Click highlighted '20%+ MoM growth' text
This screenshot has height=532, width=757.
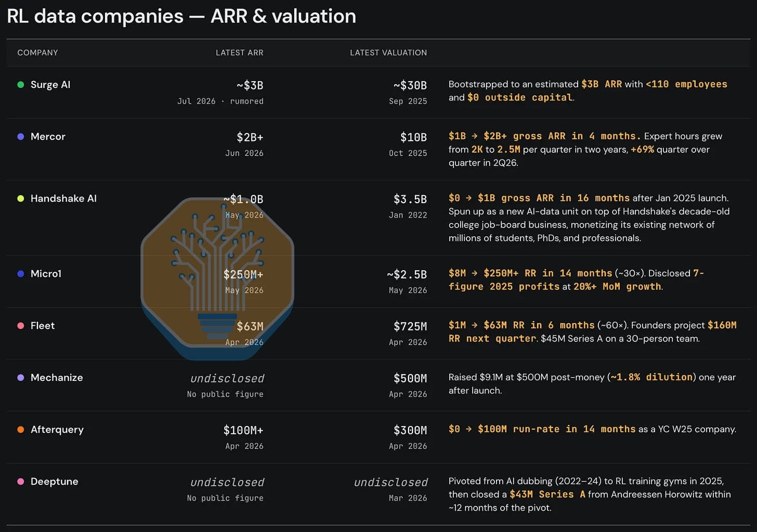click(x=617, y=287)
